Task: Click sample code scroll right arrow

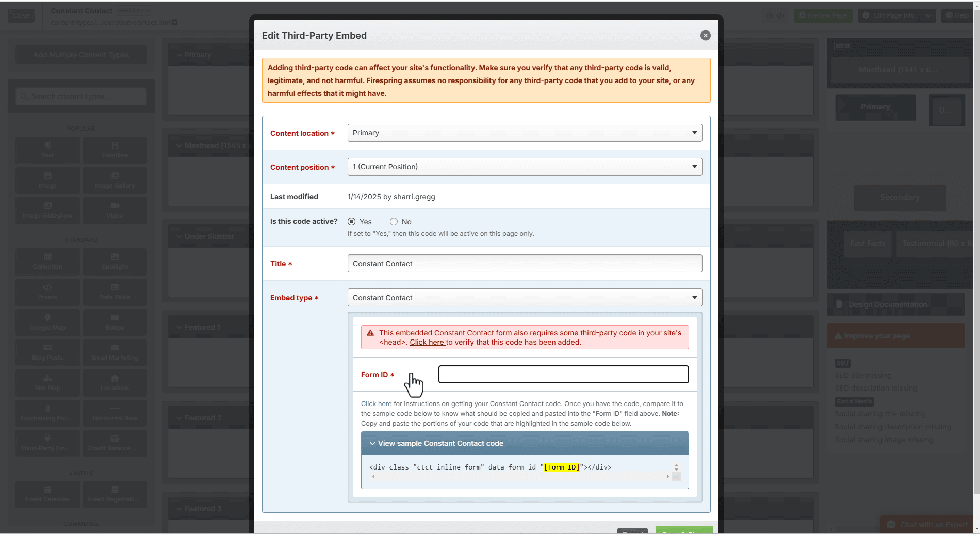Action: pos(667,477)
